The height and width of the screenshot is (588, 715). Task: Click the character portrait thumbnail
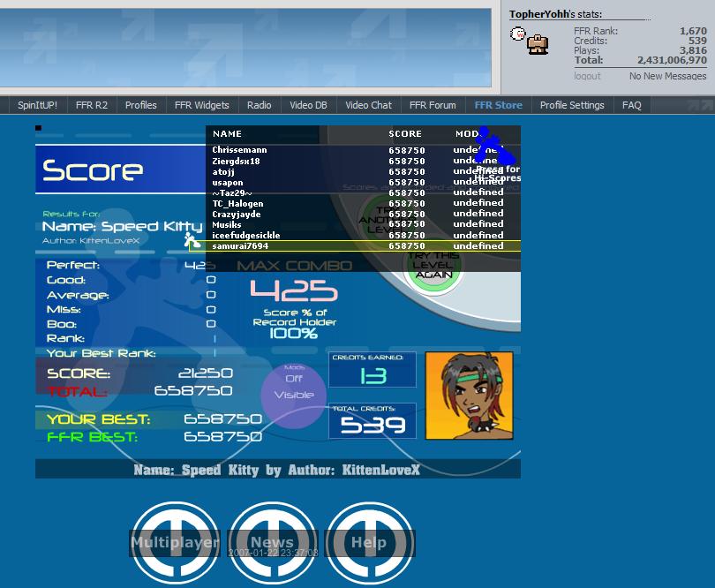(469, 396)
